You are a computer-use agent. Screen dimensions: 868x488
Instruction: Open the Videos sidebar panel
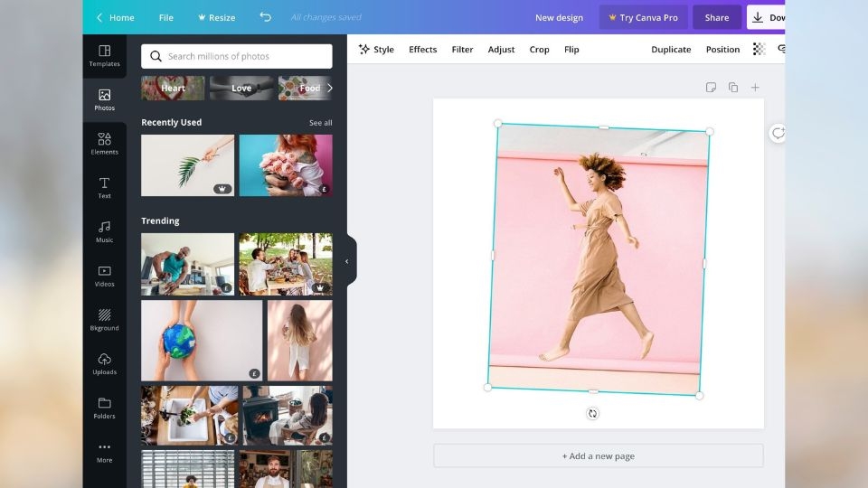point(105,277)
